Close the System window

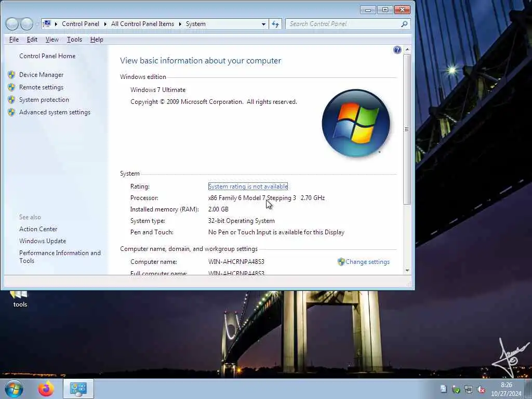click(402, 10)
